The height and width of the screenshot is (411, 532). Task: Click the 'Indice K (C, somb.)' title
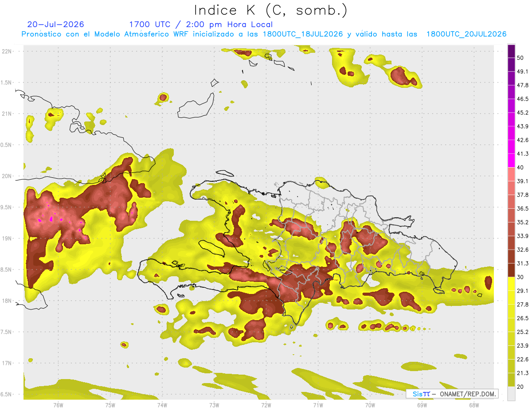[270, 10]
